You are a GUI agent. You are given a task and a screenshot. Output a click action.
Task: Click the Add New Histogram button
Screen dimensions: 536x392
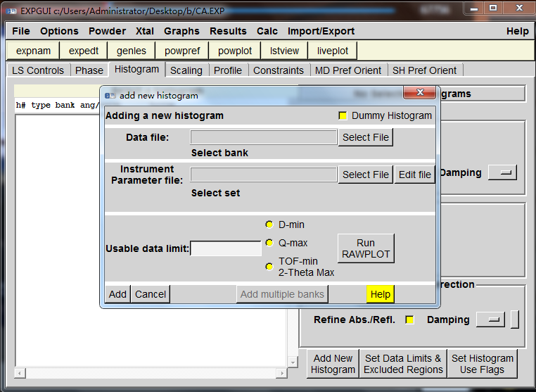[333, 364]
